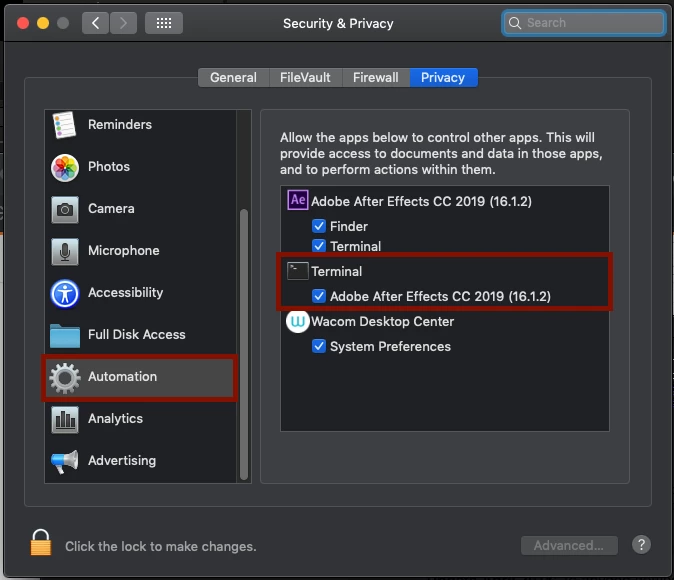
Task: Click the Wacom Desktop Center heading text
Action: pos(383,322)
